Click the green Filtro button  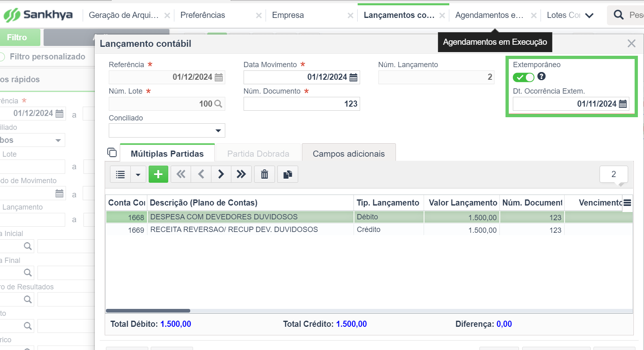[x=20, y=37]
